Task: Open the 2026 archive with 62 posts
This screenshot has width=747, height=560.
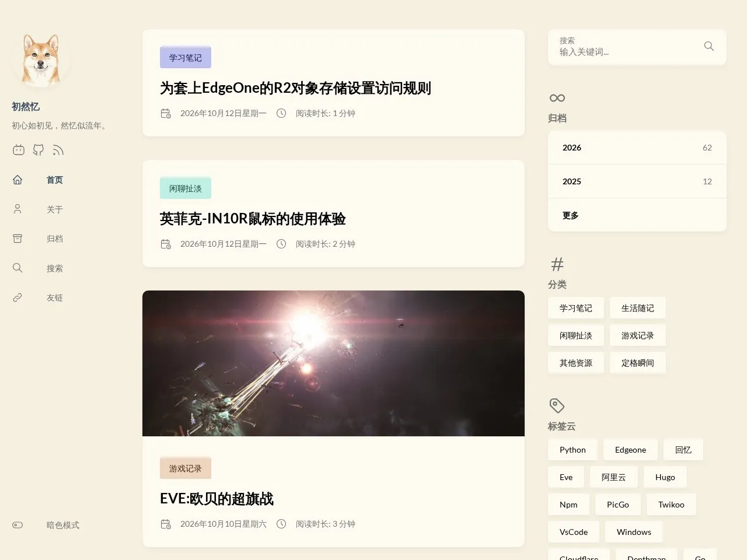Action: [x=637, y=148]
